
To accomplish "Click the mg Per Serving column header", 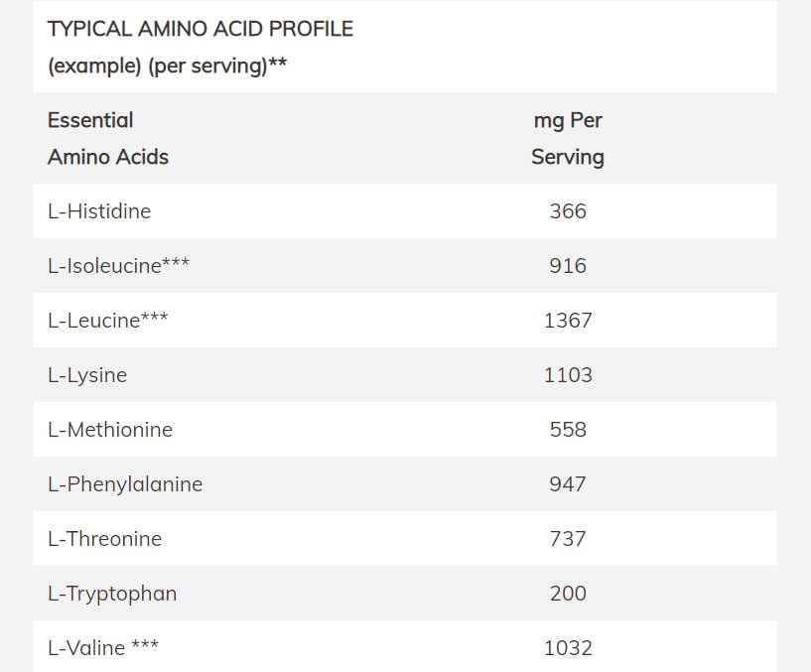I will pos(568,139).
